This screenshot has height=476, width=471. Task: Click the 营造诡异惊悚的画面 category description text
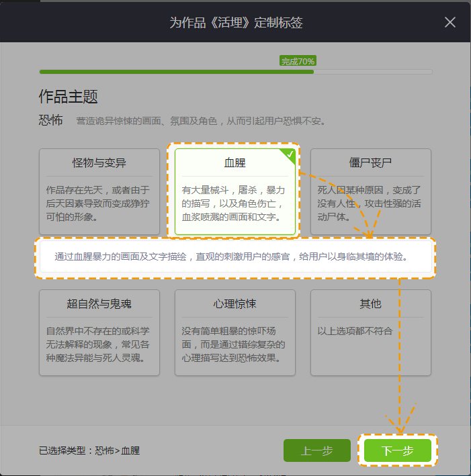tap(201, 122)
